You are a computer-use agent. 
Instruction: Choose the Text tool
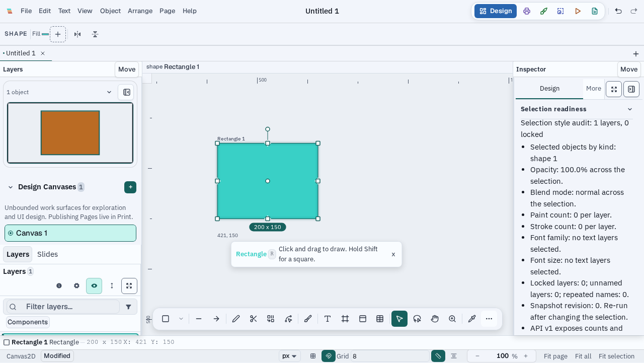[x=328, y=319]
